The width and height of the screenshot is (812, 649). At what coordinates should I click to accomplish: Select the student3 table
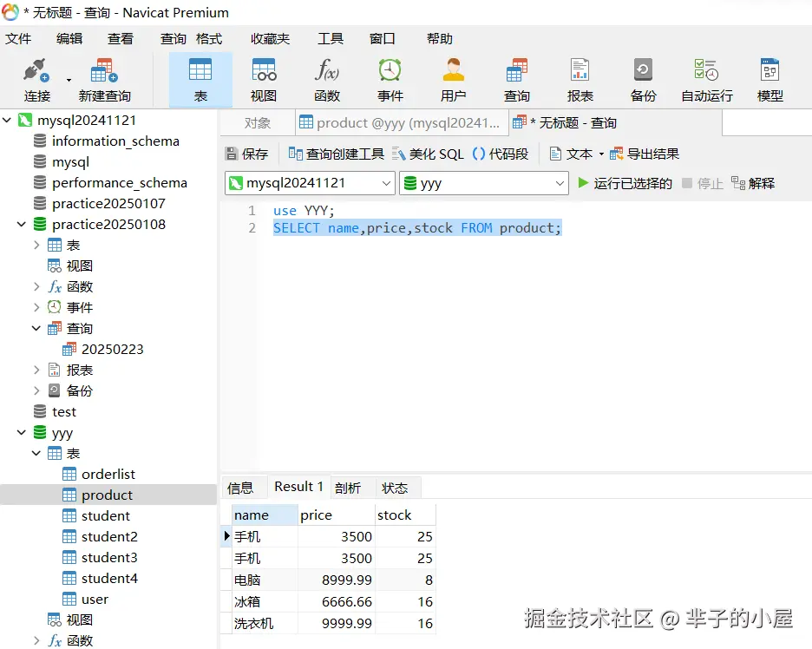click(109, 557)
